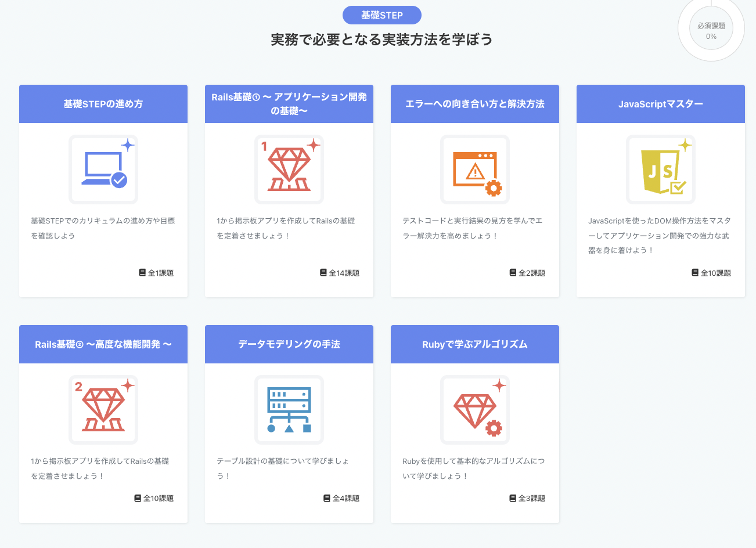This screenshot has height=548, width=756.
Task: Click the yellow JS shield icon
Action: tap(661, 170)
